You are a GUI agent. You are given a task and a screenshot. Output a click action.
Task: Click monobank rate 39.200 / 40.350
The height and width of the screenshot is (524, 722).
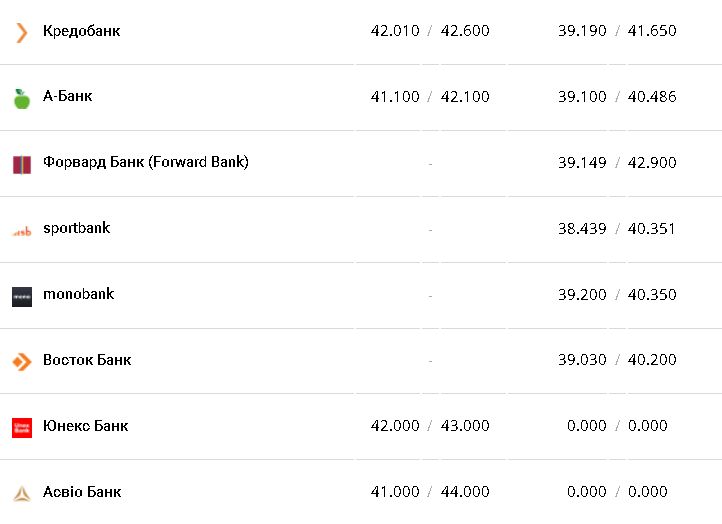coord(617,295)
